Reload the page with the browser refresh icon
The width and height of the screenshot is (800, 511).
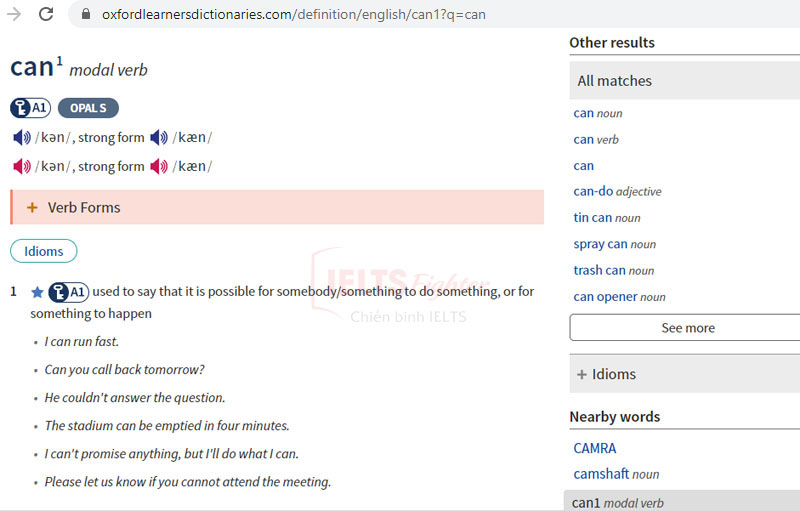[x=46, y=14]
